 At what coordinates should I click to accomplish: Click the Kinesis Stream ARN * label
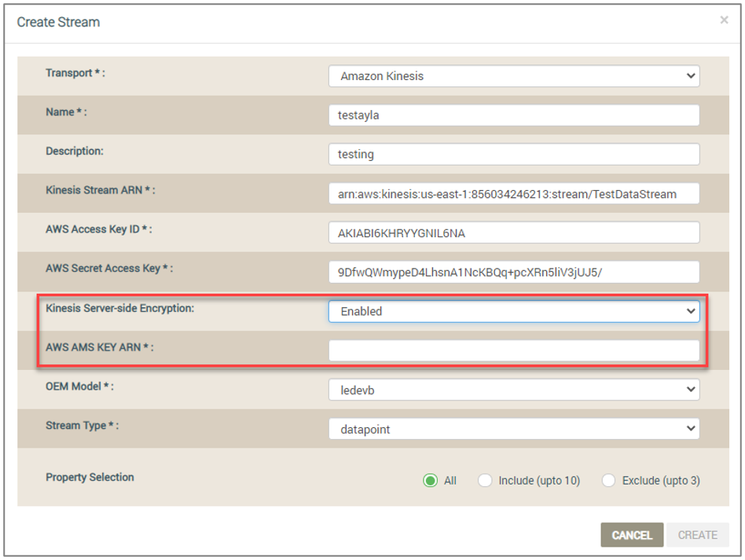click(101, 191)
